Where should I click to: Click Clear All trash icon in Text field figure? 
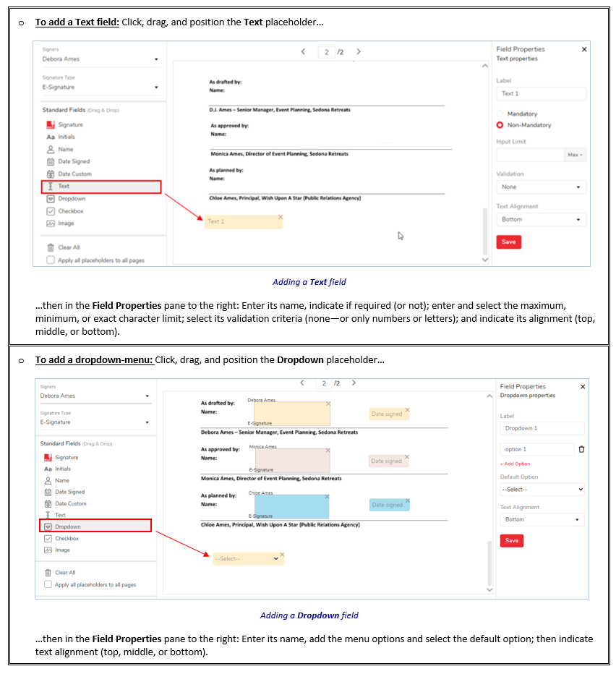tap(51, 247)
